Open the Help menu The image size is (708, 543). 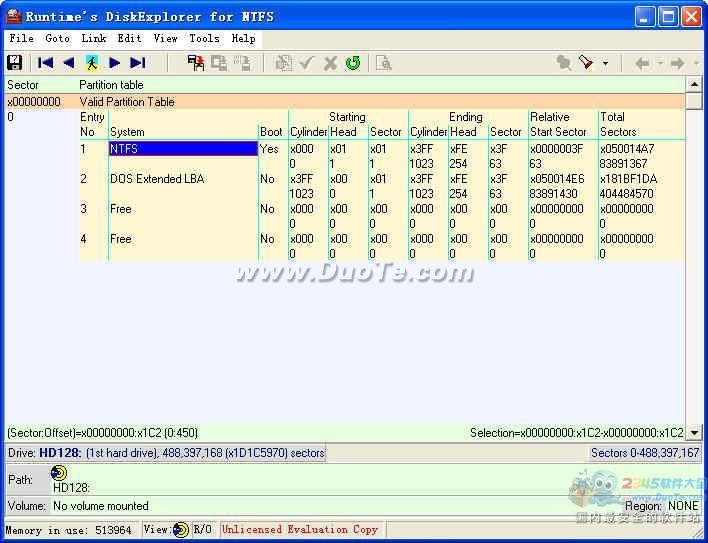pyautogui.click(x=243, y=38)
